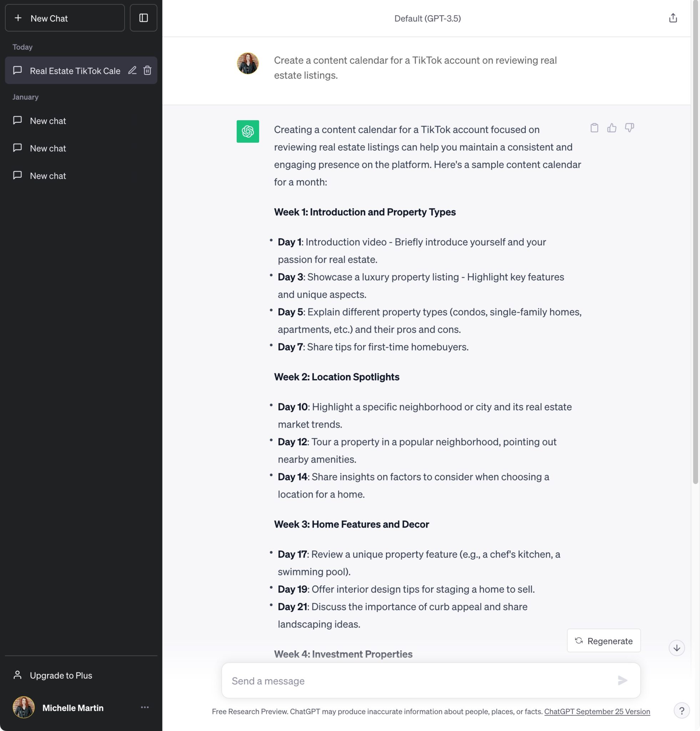Rename chat using the pencil icon
The image size is (700, 731).
click(x=132, y=70)
